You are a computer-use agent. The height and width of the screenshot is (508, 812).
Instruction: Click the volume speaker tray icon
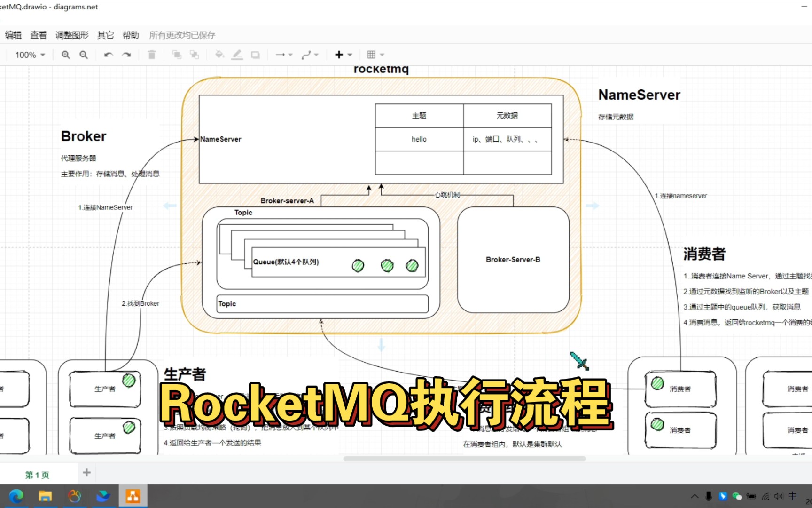pyautogui.click(x=779, y=496)
